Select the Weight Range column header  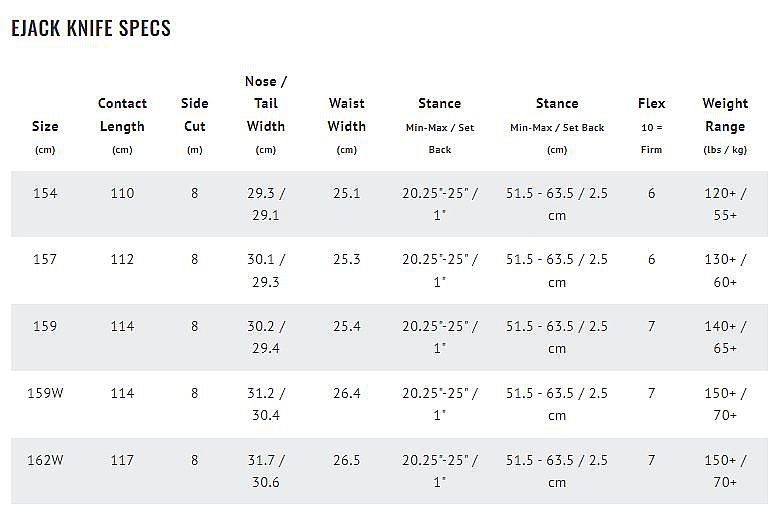point(725,115)
